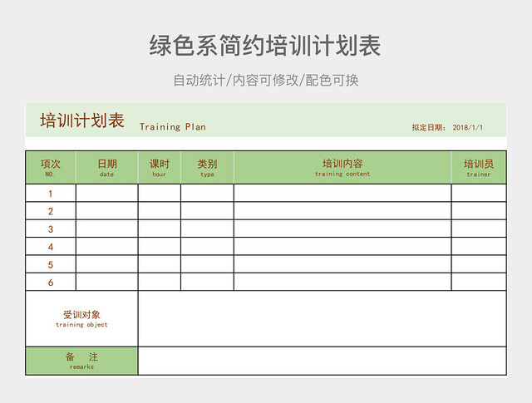Select the 备注 remarks label cell
The image size is (532, 403).
81,361
